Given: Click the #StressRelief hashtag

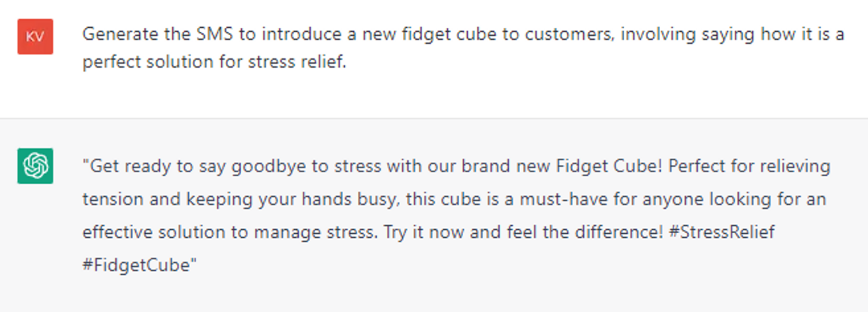Looking at the screenshot, I should pyautogui.click(x=718, y=233).
